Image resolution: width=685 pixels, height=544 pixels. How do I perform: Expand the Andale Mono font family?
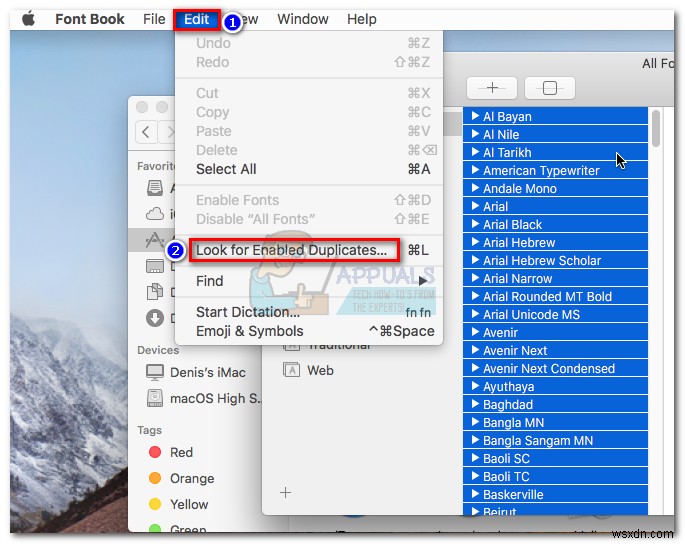(x=475, y=188)
